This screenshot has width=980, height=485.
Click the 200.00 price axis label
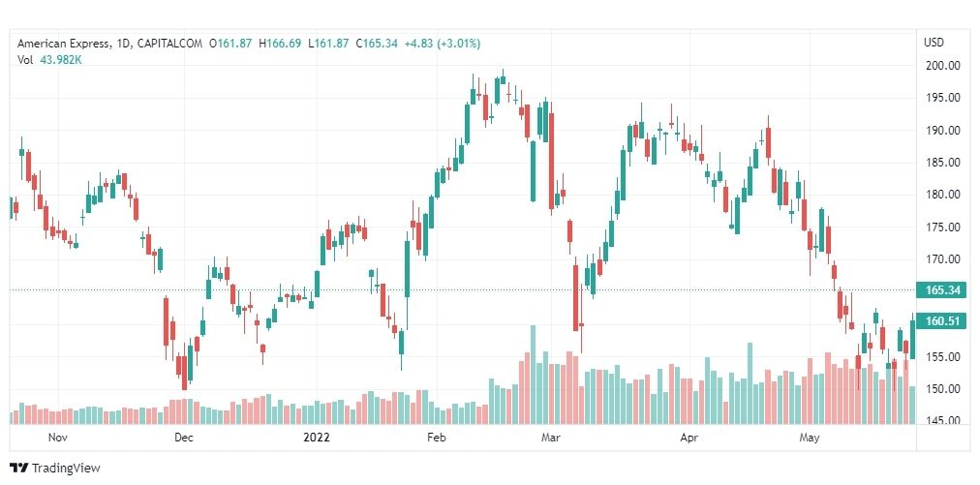point(942,65)
